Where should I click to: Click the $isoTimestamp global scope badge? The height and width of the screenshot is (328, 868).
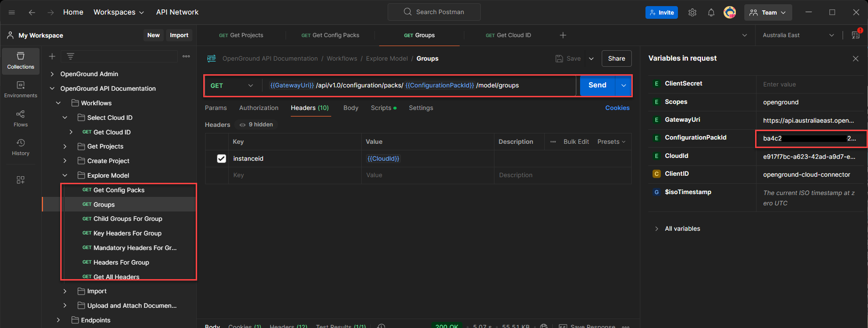pos(656,192)
